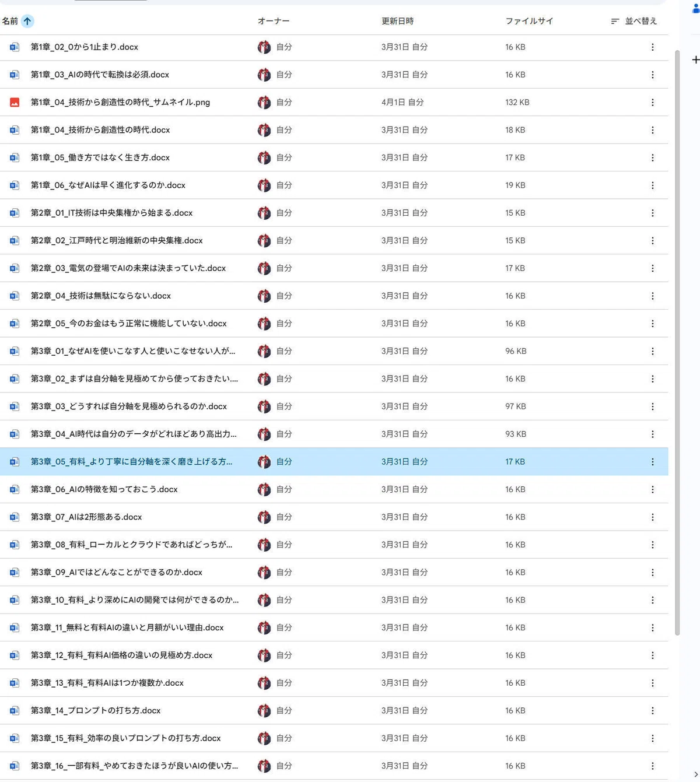Select file 第3章_10_有料_より深めにAIの開発では何ができるのか…

(x=334, y=600)
